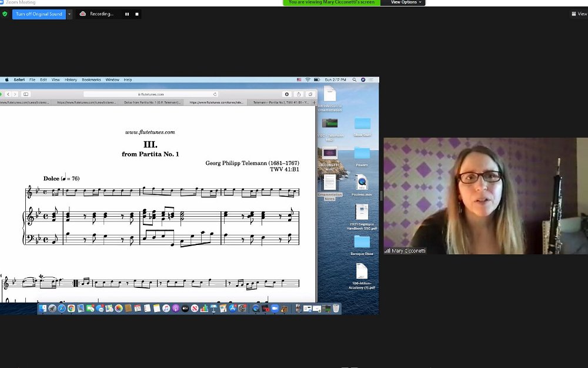Open Finder from the Dock
Screen dimensions: 588x368
click(x=43, y=309)
